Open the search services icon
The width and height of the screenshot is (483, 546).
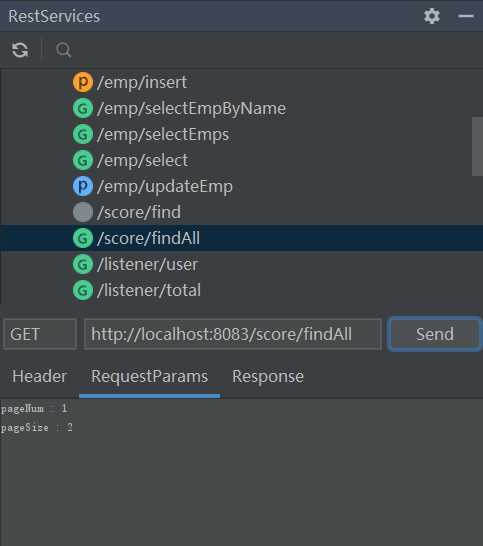pos(63,50)
